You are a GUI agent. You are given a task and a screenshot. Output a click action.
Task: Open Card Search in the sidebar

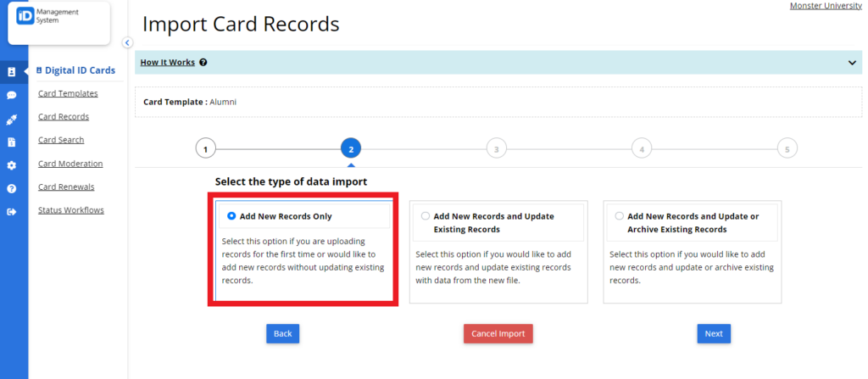click(61, 140)
